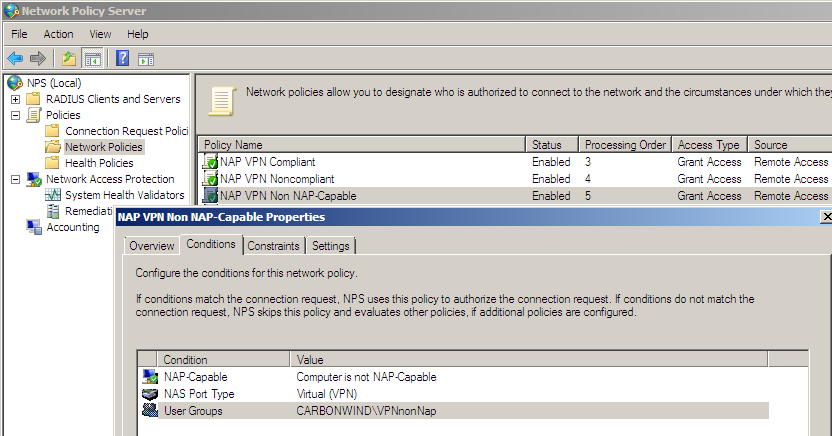Switch to the Constraints tab
832x436 pixels.
[273, 246]
